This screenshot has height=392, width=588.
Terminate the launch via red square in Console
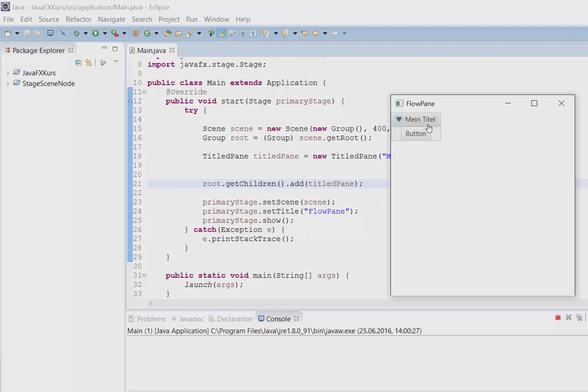pos(558,318)
